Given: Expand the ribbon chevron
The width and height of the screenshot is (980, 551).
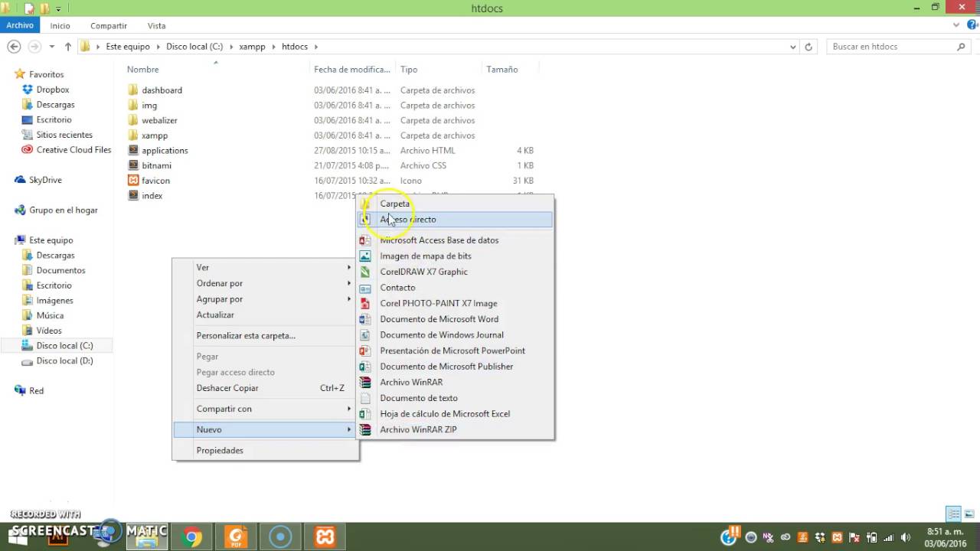Looking at the screenshot, I should 956,25.
